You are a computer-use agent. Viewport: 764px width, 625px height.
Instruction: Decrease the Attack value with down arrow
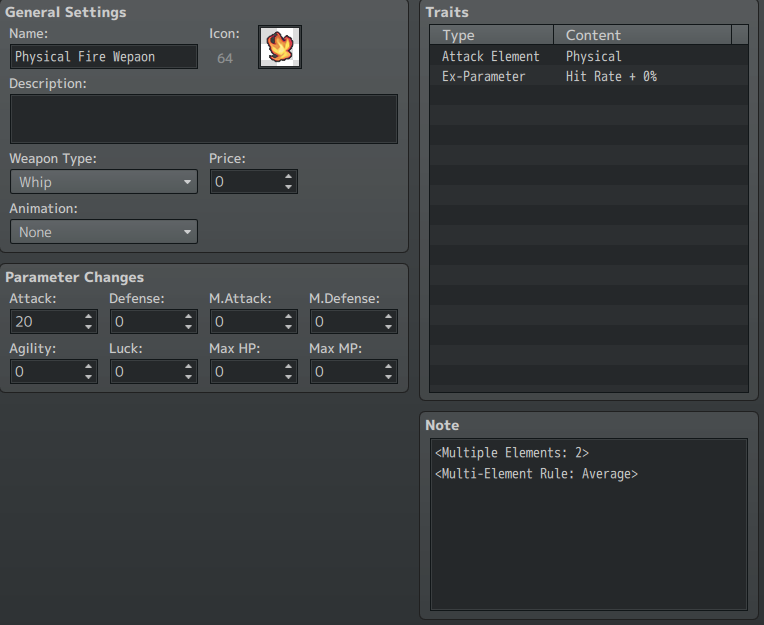[88, 327]
